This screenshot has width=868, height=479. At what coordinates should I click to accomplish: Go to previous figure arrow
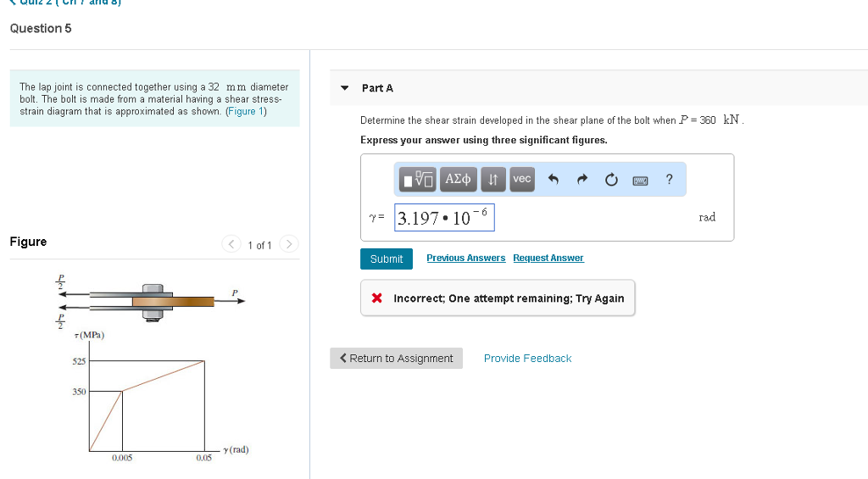pyautogui.click(x=232, y=245)
